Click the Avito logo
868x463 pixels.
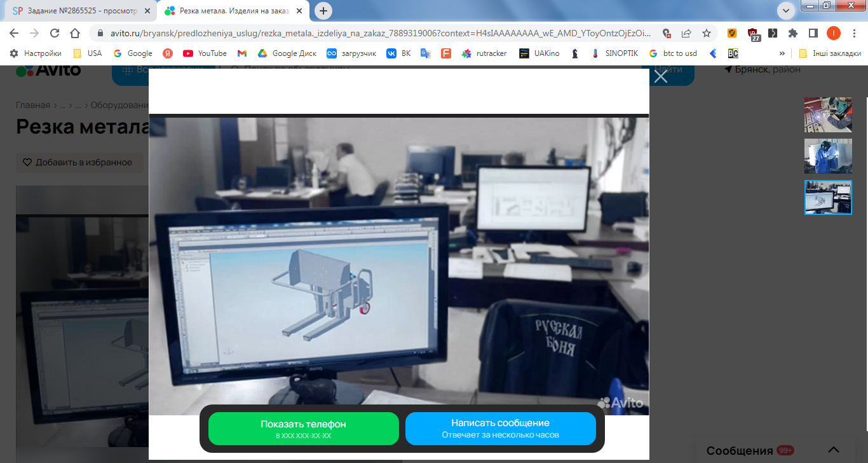48,69
